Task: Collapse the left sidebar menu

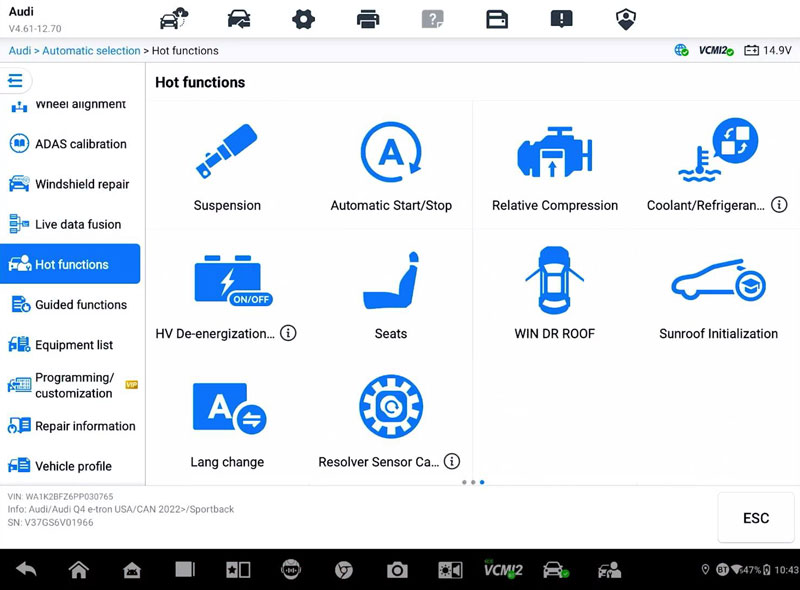Action: (16, 81)
